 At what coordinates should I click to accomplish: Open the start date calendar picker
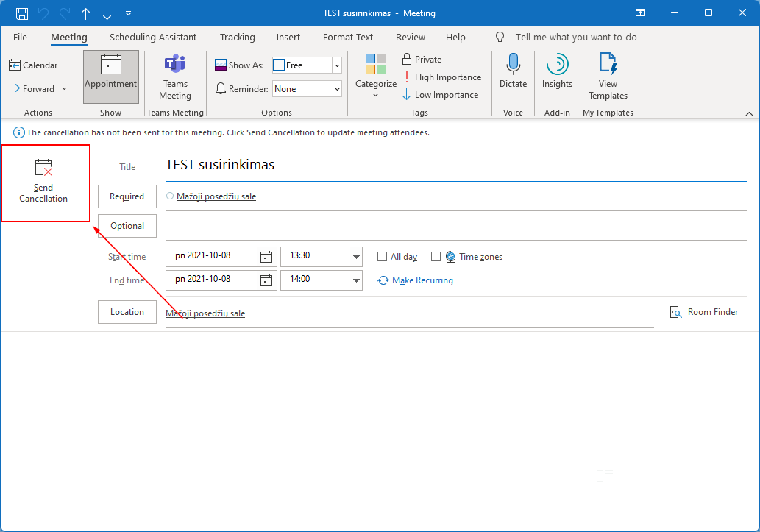tap(266, 257)
